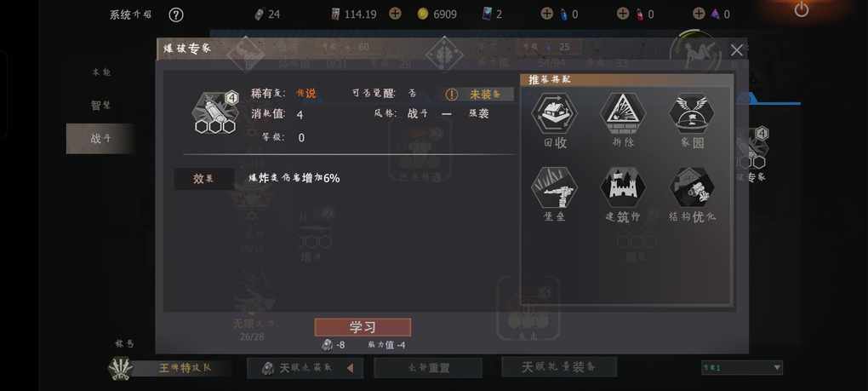
Task: Switch to the 本能 tab
Action: [x=100, y=72]
